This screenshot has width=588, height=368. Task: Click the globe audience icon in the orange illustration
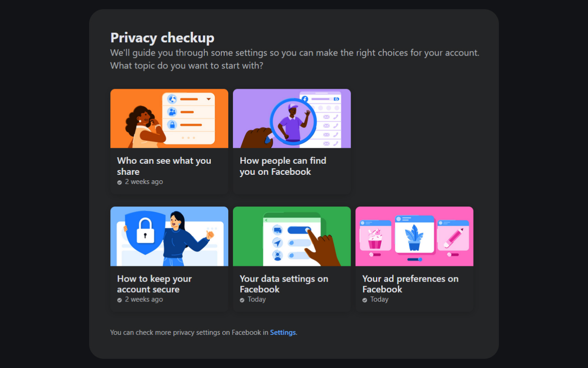coord(172,99)
